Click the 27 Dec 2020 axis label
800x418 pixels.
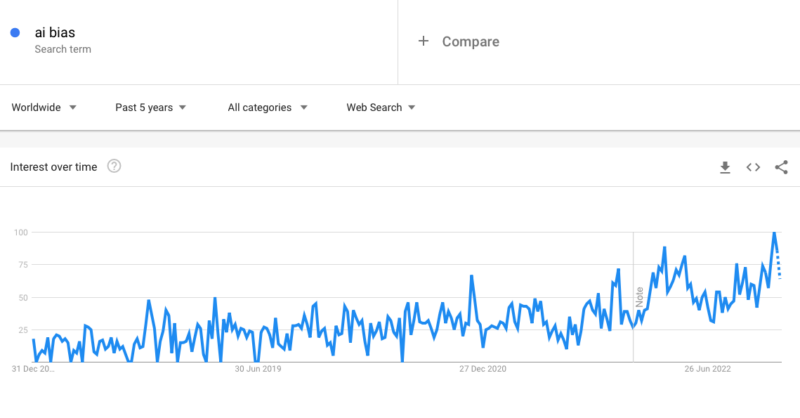coord(485,369)
